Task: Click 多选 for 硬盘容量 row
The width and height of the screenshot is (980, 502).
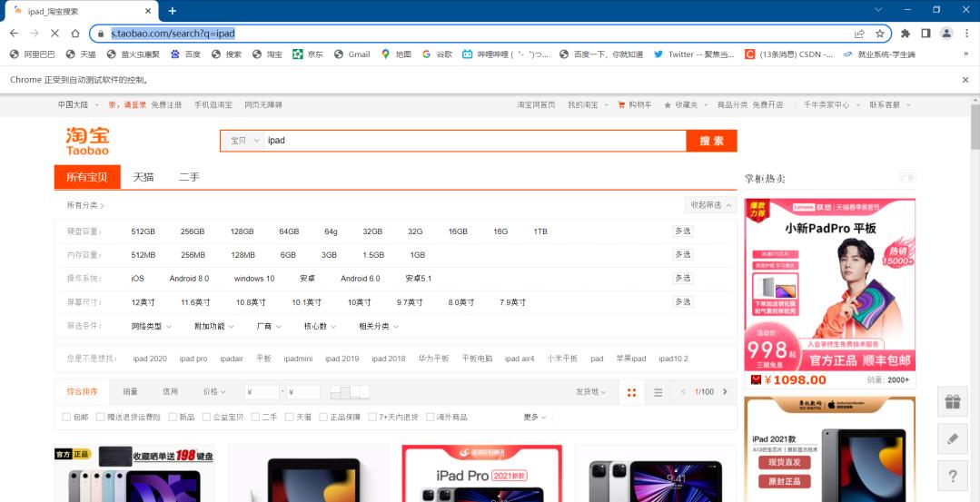Action: (x=682, y=231)
